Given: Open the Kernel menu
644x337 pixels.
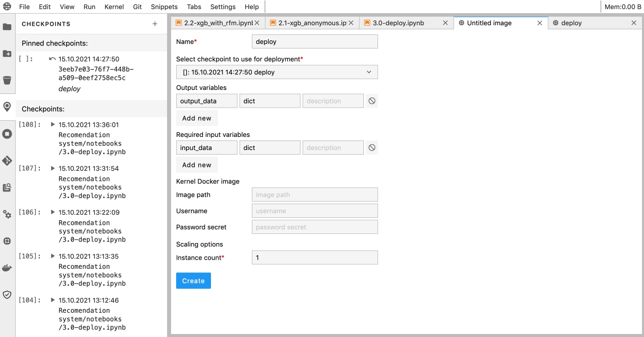Looking at the screenshot, I should coord(114,7).
